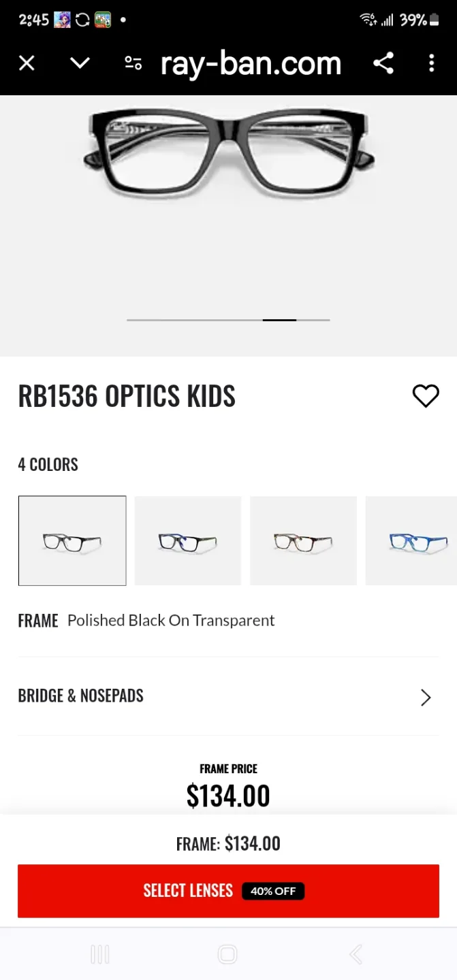The width and height of the screenshot is (457, 980).
Task: Tap the ray-ban.com address bar title
Action: coord(251,63)
